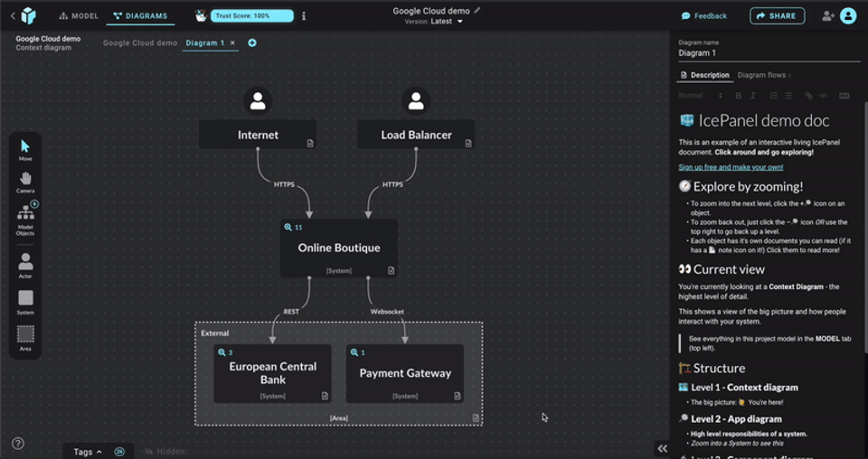Follow the 'Sign up free' link
Image resolution: width=868 pixels, height=459 pixels.
(x=731, y=167)
